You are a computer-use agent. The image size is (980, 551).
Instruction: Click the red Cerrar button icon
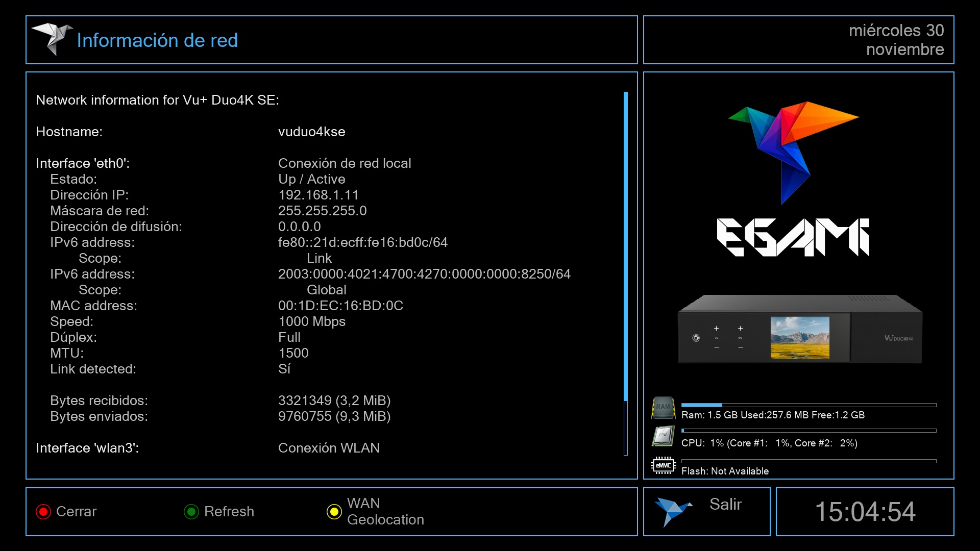[x=43, y=512]
